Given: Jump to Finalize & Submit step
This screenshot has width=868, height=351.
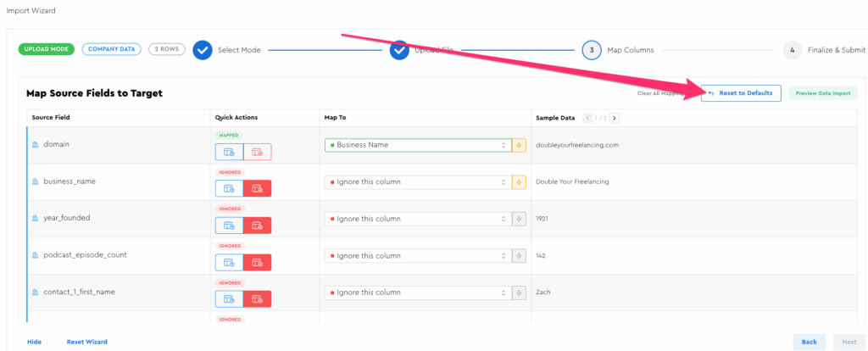Looking at the screenshot, I should 792,50.
